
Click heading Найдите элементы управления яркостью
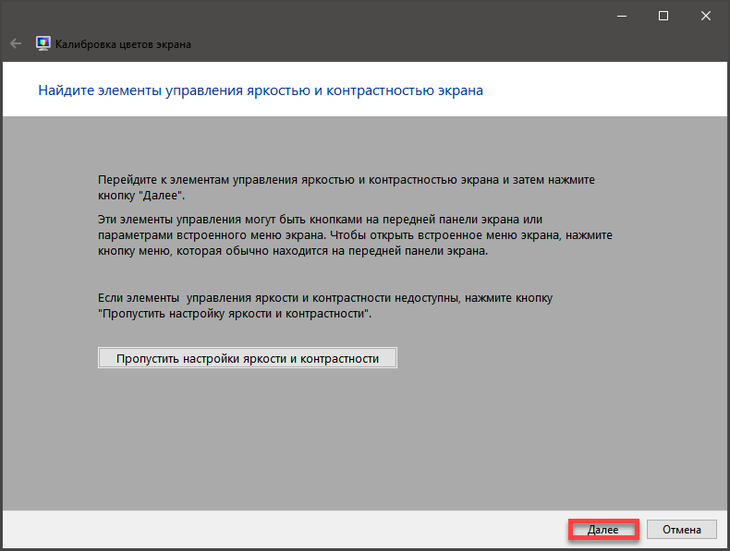(x=261, y=90)
